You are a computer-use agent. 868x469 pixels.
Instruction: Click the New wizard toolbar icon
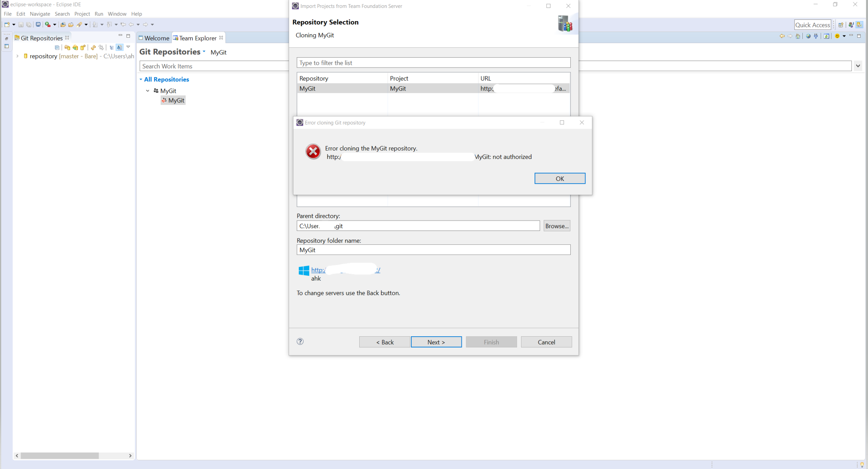pos(7,25)
